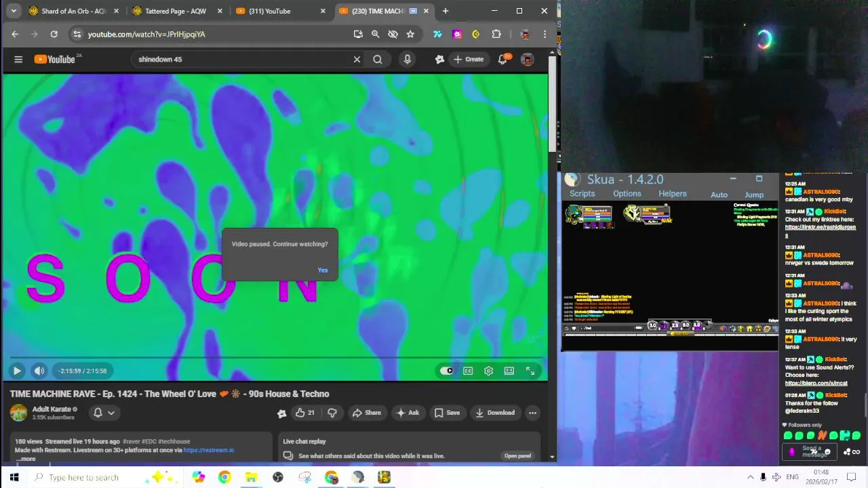Open a new Chrome tab
This screenshot has width=868, height=488.
[446, 11]
